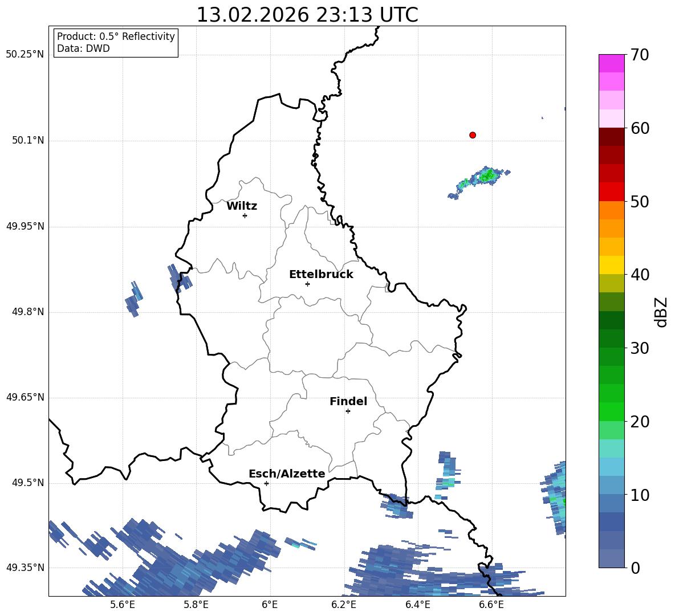Click the orange colorbar segment below 50
Image resolution: width=675 pixels, height=616 pixels.
(x=612, y=210)
